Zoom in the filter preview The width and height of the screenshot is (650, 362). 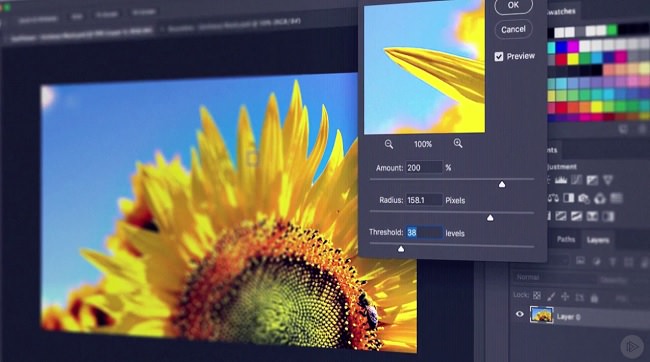point(458,143)
